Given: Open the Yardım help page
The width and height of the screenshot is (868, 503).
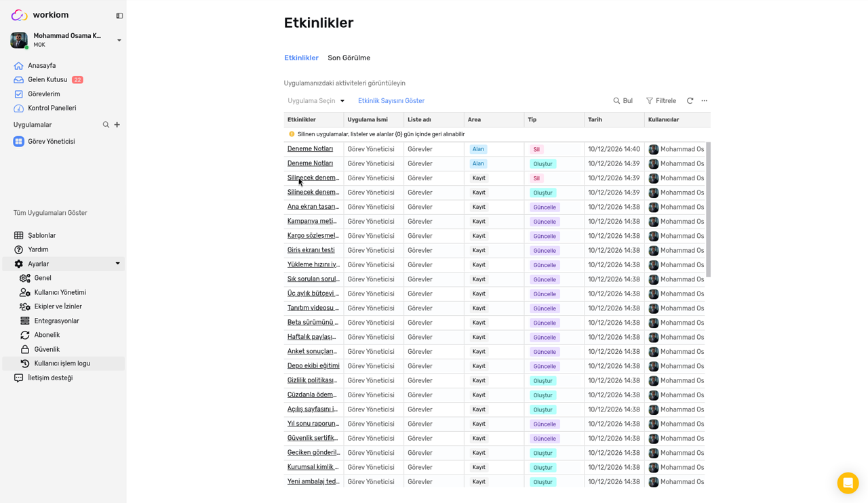Looking at the screenshot, I should [x=38, y=250].
